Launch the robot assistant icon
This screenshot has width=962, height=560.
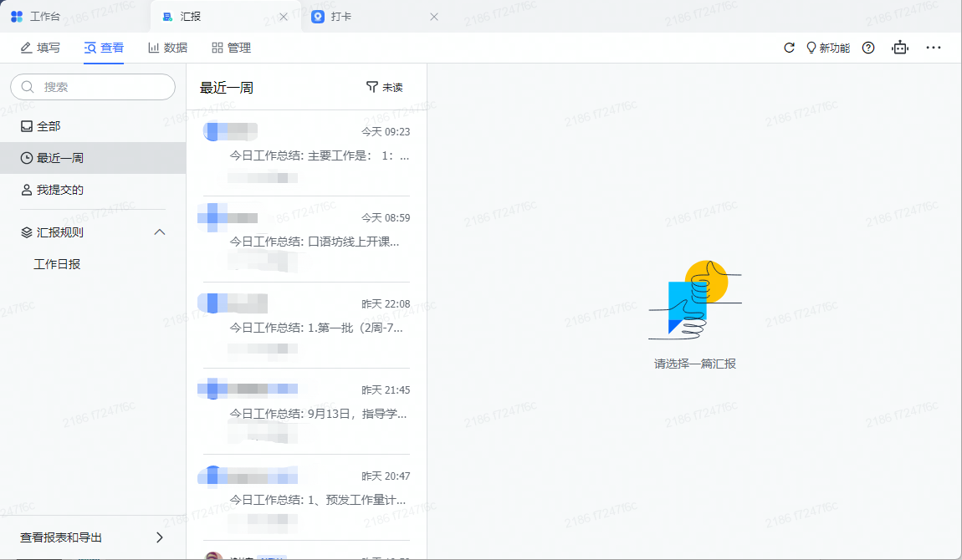[x=899, y=48]
